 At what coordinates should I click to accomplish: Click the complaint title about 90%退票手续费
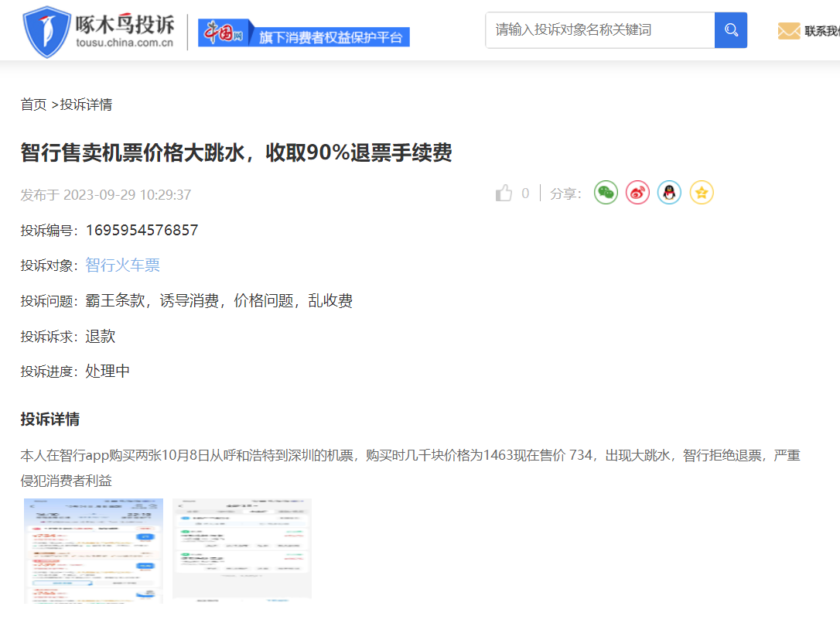click(x=236, y=153)
